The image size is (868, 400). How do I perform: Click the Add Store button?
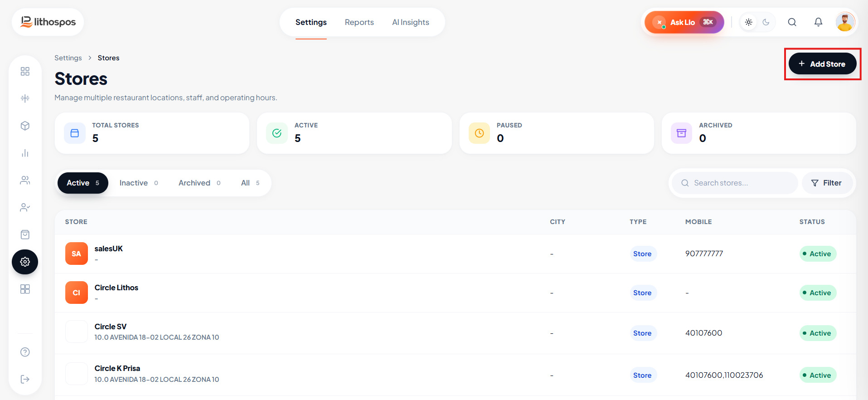(822, 64)
